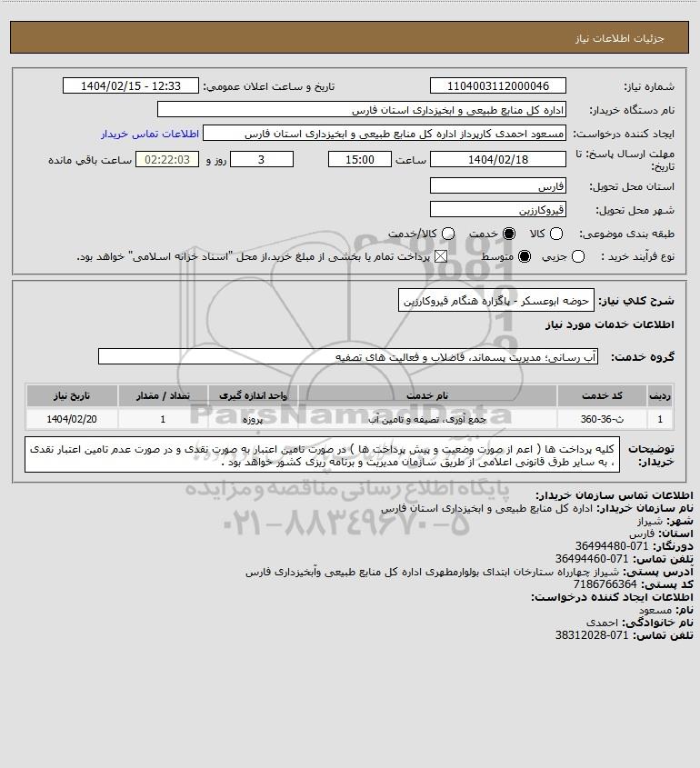The image size is (700, 768).
Task: Click the need number field 1104003112000046
Action: click(497, 85)
